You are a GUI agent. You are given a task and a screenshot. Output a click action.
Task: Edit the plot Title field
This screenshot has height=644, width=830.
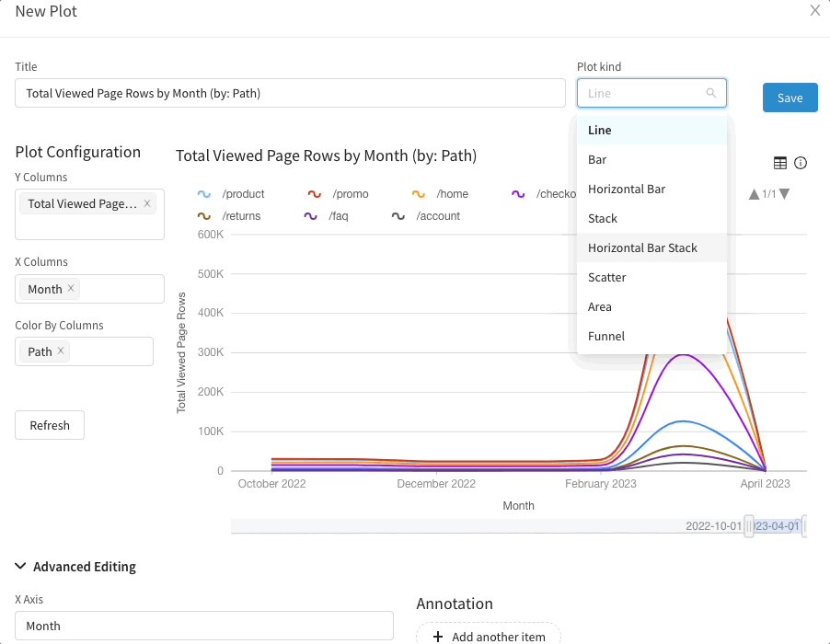point(290,93)
